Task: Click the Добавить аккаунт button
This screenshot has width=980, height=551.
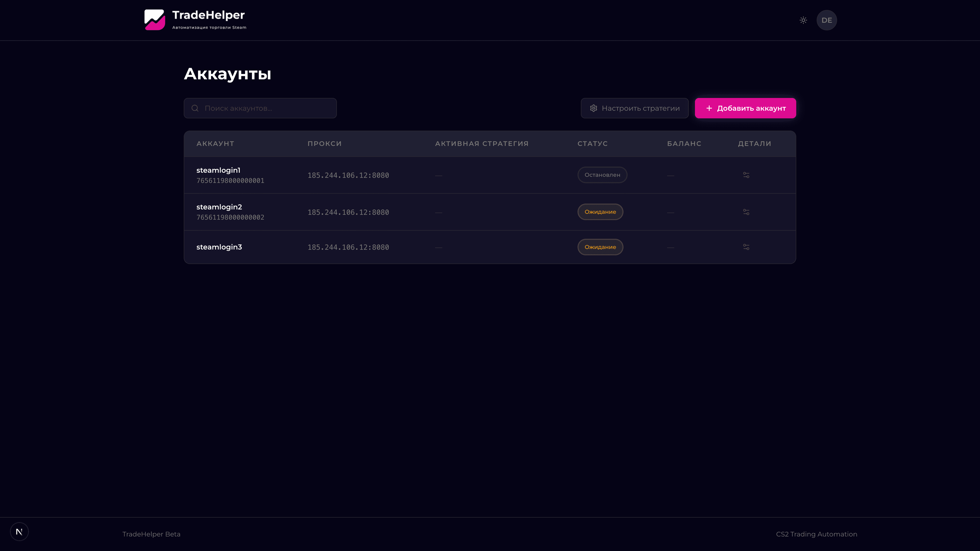Action: 745,108
